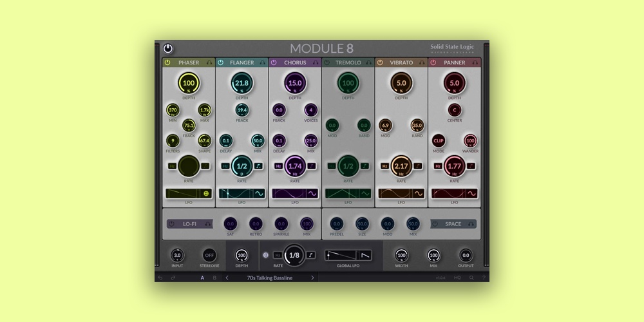644x322 pixels.
Task: Click the Space Size knob at 50.0
Action: (362, 224)
